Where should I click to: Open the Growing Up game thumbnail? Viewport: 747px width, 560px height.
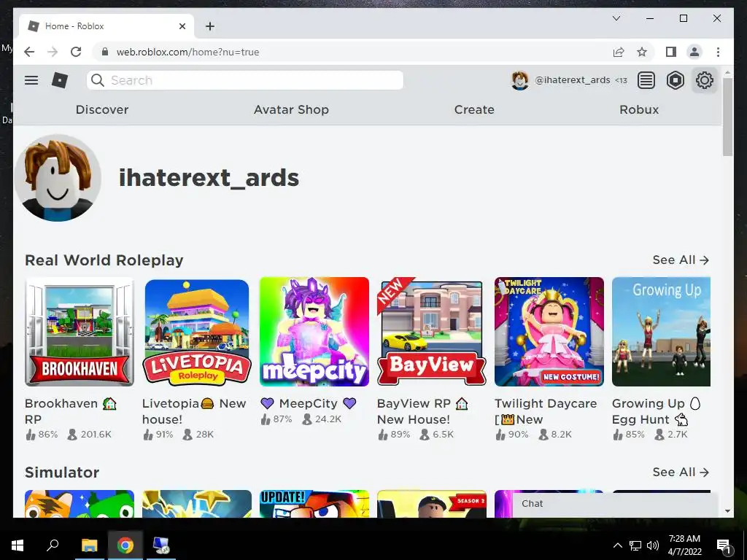tap(661, 332)
